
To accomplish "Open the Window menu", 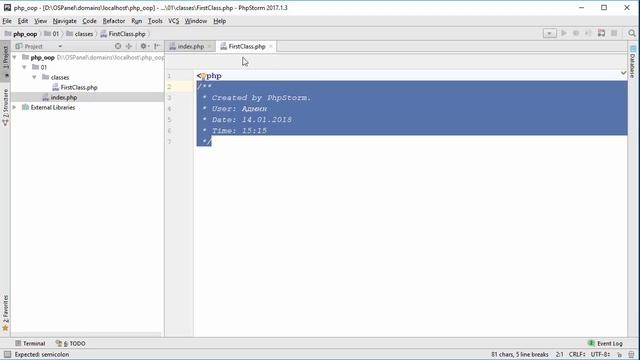I will (196, 21).
